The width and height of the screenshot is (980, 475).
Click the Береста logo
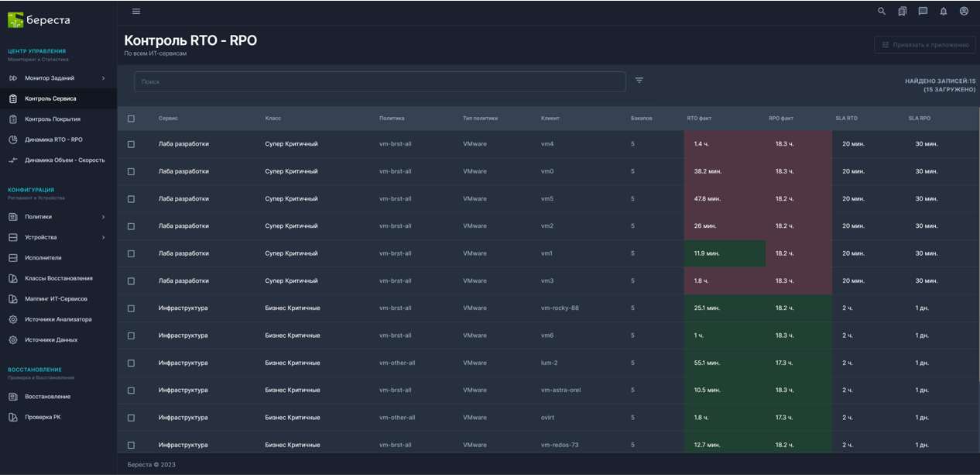coord(39,20)
